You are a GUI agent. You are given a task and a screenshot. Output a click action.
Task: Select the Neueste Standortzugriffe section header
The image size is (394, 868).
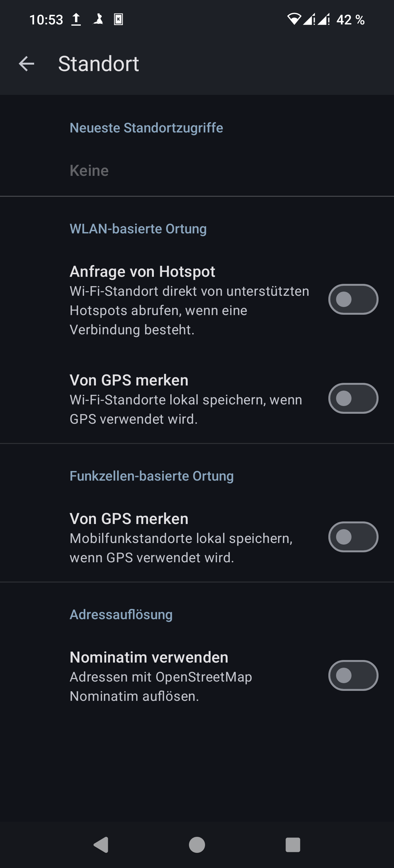click(146, 128)
